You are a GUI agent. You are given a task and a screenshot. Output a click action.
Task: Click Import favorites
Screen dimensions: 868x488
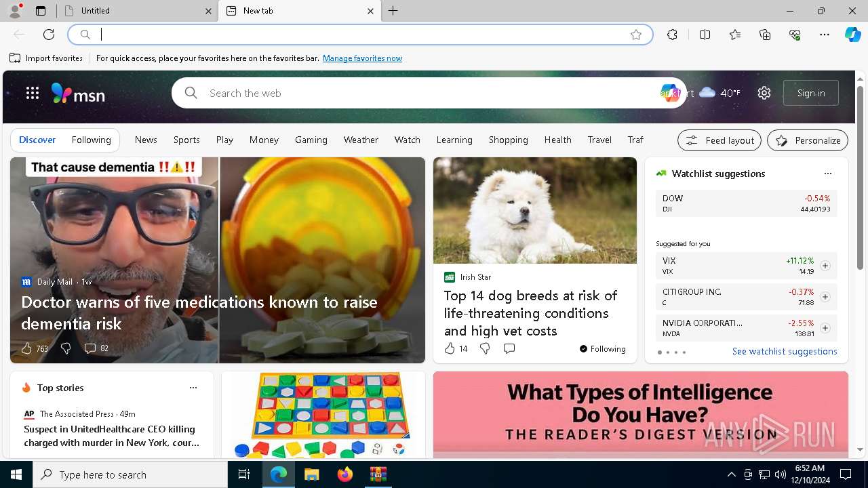[46, 58]
